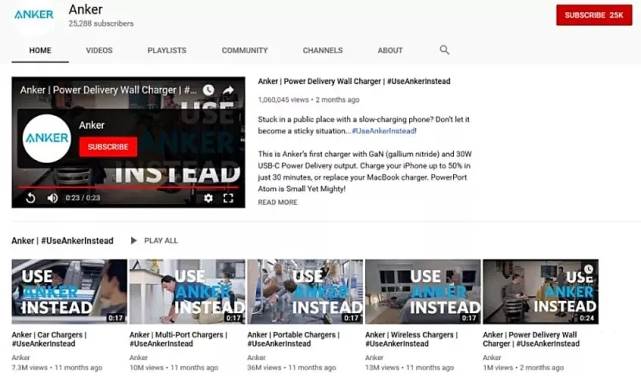Click watch later clock on Power Delivery thumbnail
This screenshot has height=376, width=641.
pyautogui.click(x=588, y=269)
